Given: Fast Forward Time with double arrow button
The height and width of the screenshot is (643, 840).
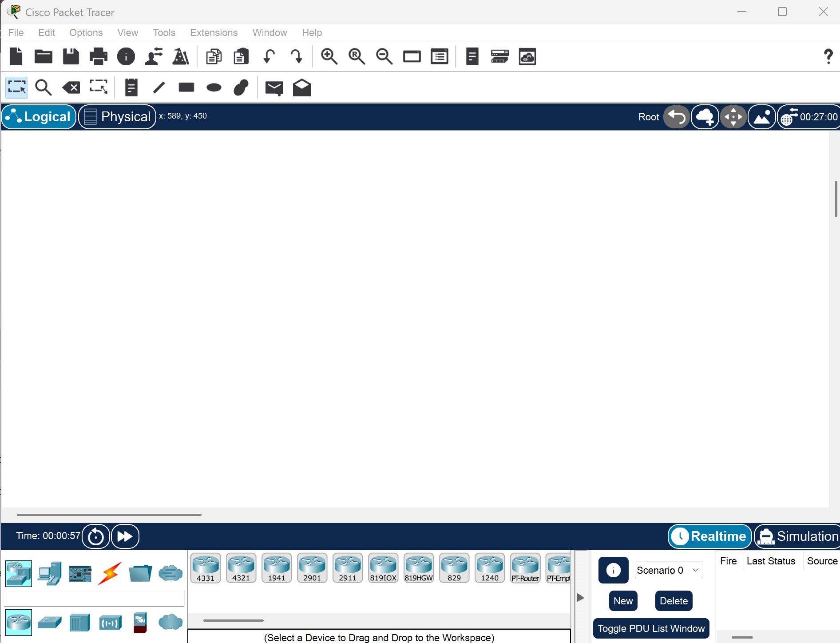Looking at the screenshot, I should pos(125,536).
